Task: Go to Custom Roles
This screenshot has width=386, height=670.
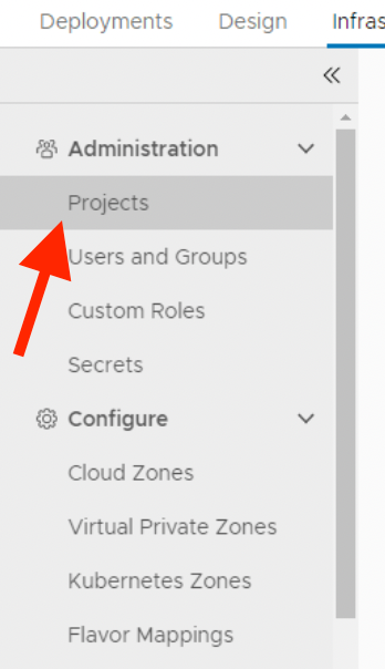Action: tap(136, 311)
